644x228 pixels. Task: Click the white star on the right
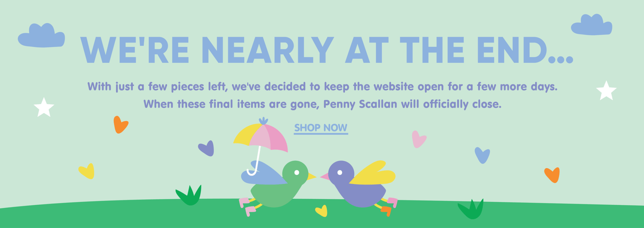tap(606, 91)
